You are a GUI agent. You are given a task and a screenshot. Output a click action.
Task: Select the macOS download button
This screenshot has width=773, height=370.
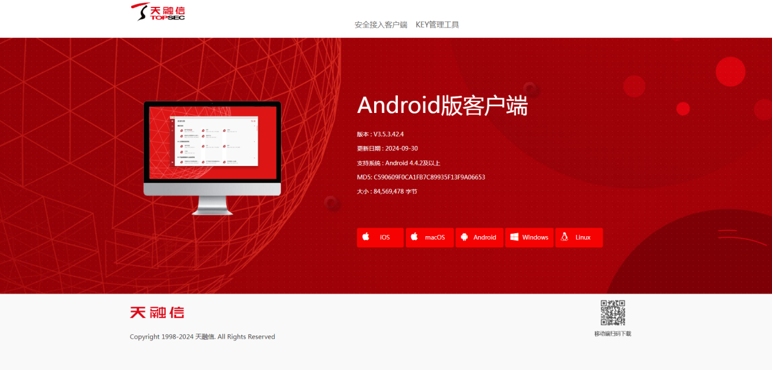[x=429, y=237]
